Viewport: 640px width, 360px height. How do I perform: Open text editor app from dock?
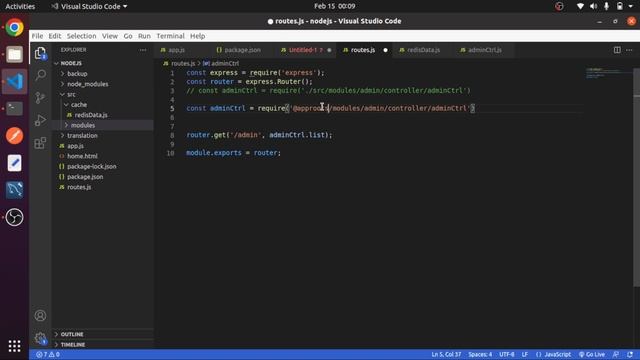tap(14, 163)
